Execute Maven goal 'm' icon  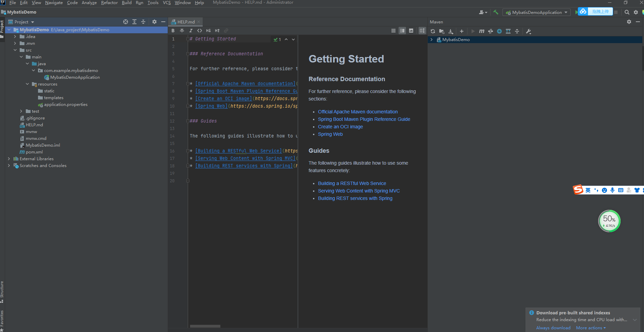coord(482,31)
